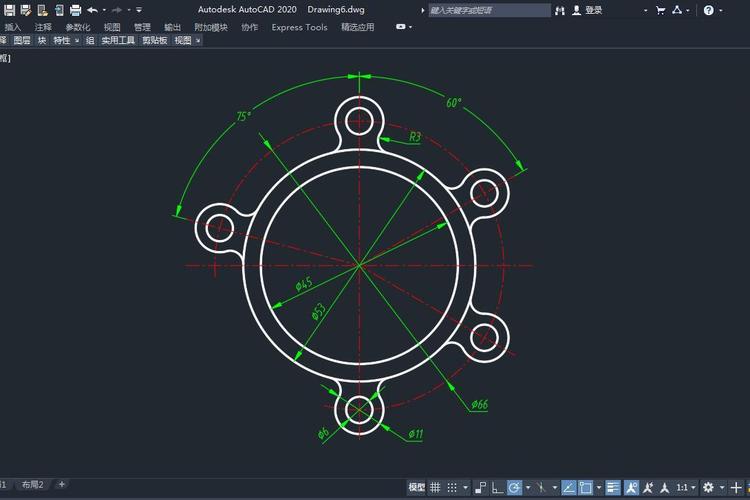Click the workspace switching gear icon

pos(708,488)
